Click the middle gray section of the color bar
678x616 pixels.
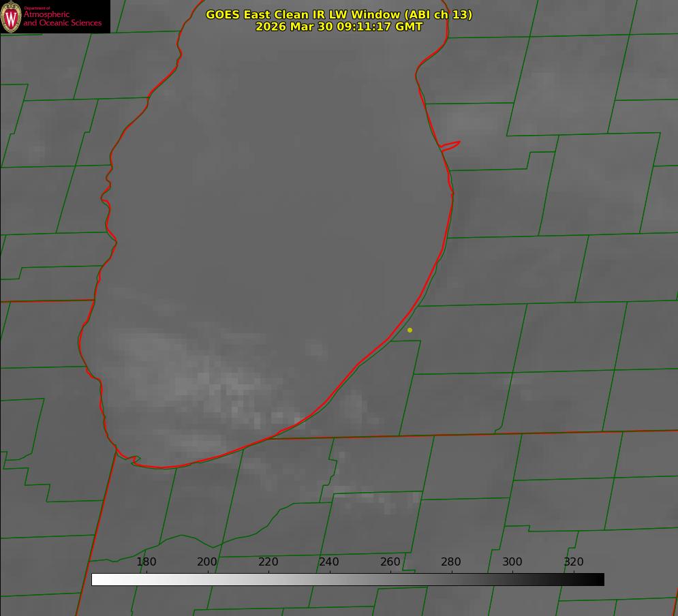[x=348, y=579]
